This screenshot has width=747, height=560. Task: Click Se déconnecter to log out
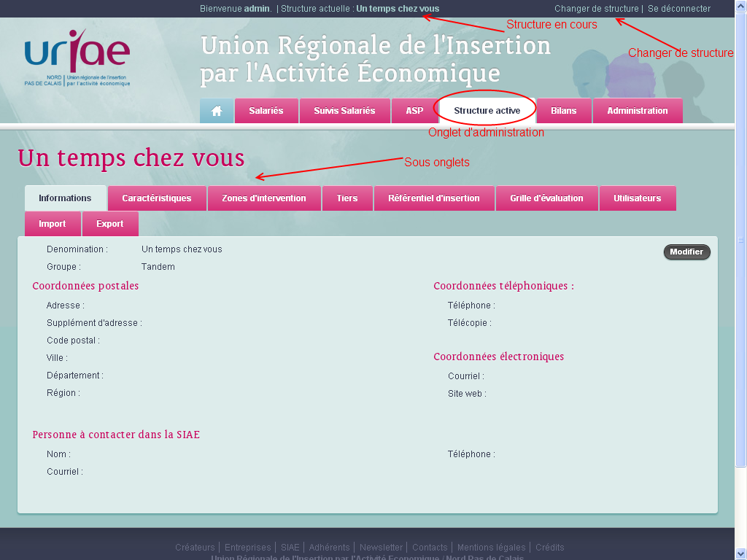[x=678, y=9]
